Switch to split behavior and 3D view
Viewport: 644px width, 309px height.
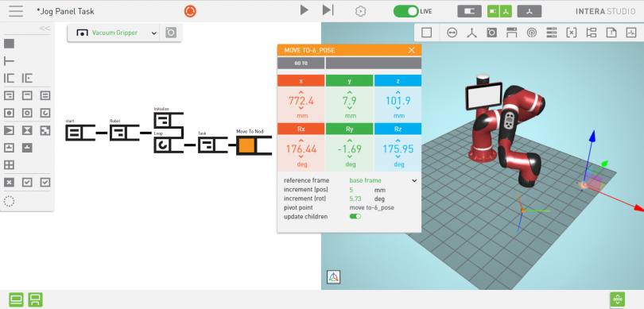pos(499,11)
